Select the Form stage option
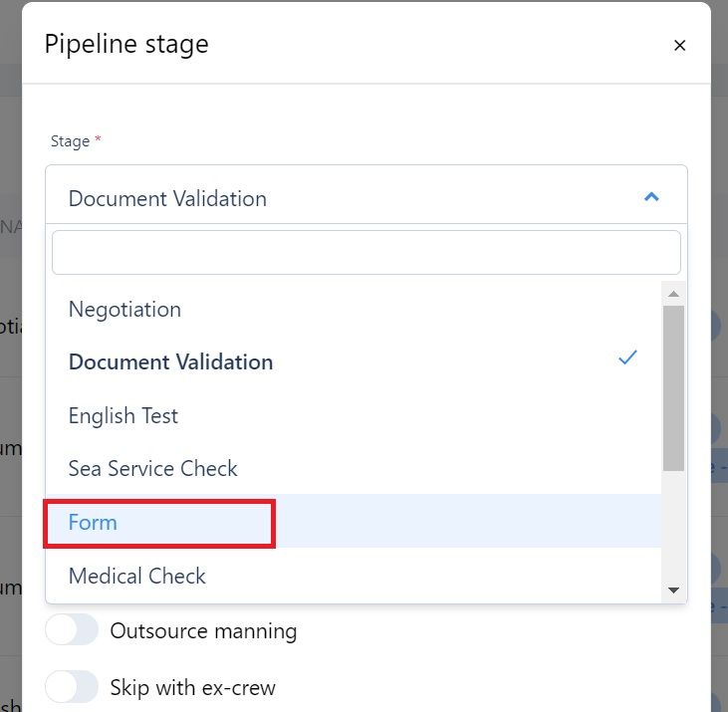 pos(354,522)
